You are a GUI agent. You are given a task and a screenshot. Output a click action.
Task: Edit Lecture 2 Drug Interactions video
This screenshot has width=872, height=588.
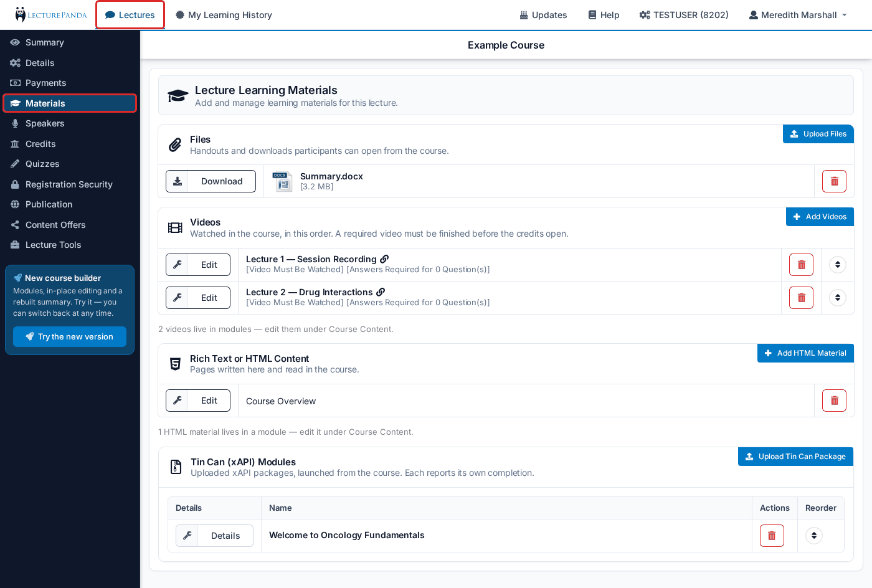198,298
